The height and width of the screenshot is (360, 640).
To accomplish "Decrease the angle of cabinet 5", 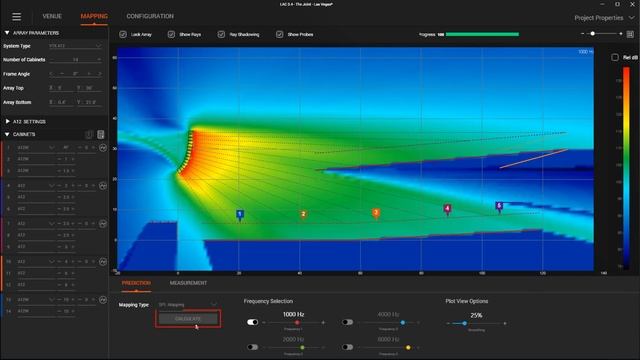I will [59, 197].
